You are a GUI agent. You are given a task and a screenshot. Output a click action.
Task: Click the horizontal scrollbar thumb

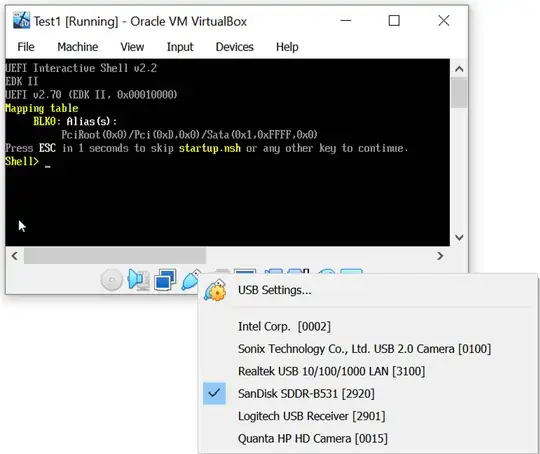[x=115, y=256]
